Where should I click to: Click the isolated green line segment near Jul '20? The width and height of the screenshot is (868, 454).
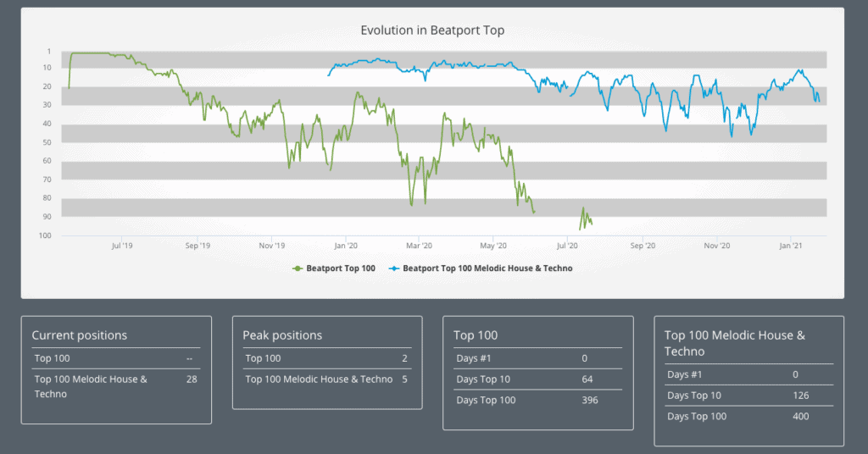tap(585, 219)
